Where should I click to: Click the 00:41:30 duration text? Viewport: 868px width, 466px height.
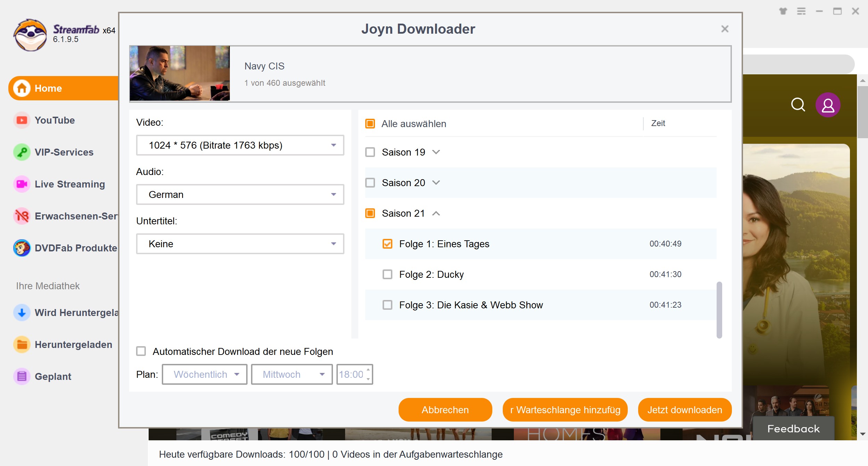tap(665, 274)
